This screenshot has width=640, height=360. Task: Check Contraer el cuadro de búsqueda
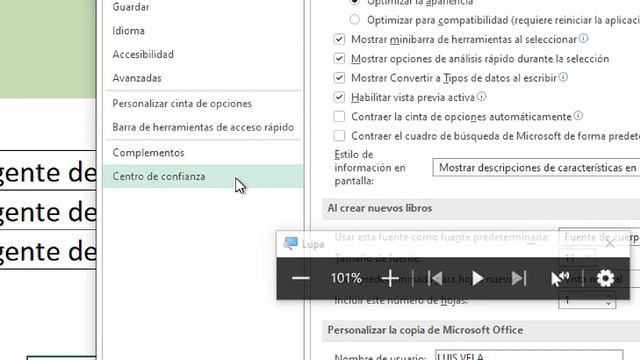[339, 136]
